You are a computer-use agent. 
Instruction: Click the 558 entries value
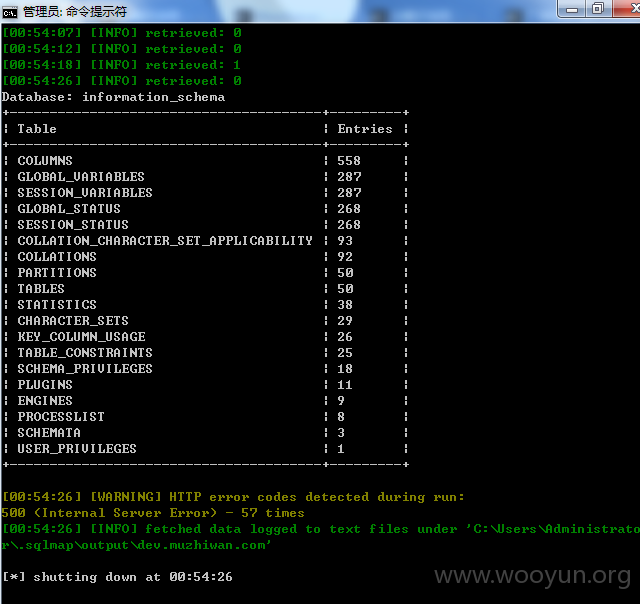click(349, 161)
